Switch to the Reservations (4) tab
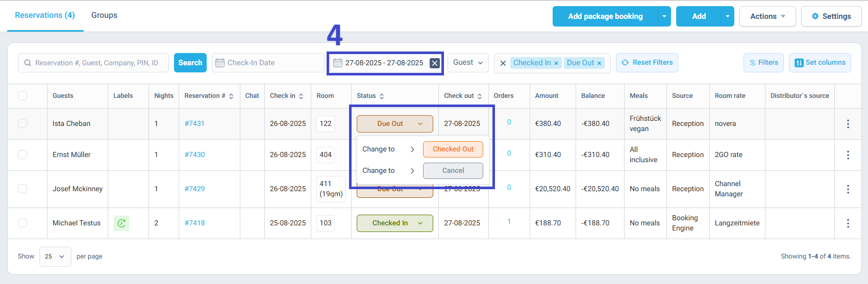The height and width of the screenshot is (284, 868). coord(45,15)
